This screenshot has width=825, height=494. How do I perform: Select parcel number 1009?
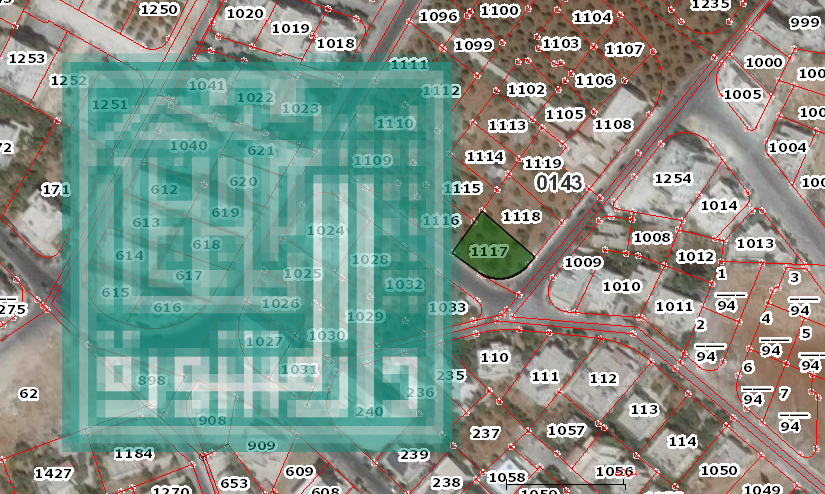(x=583, y=263)
